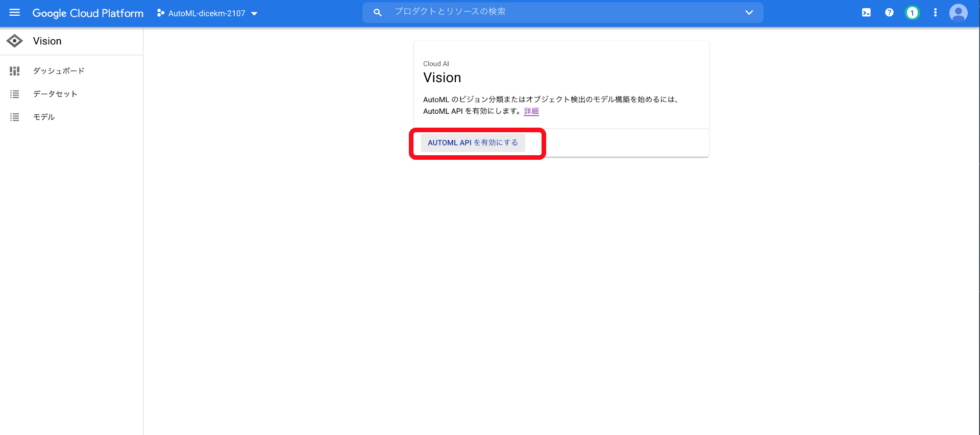Click the models list icon
Viewport: 980px width, 435px height.
pyautogui.click(x=15, y=117)
